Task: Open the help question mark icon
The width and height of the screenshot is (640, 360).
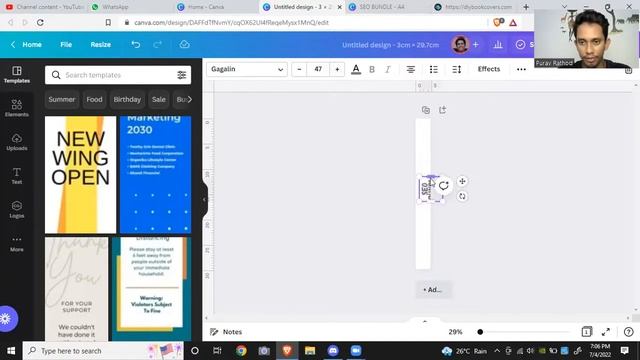Action: pos(629,332)
